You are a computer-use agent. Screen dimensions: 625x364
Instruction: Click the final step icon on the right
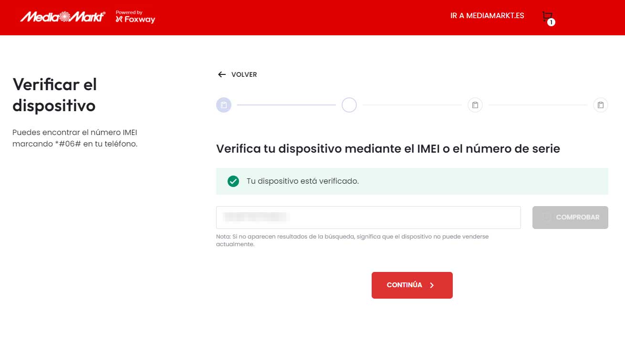(x=600, y=104)
